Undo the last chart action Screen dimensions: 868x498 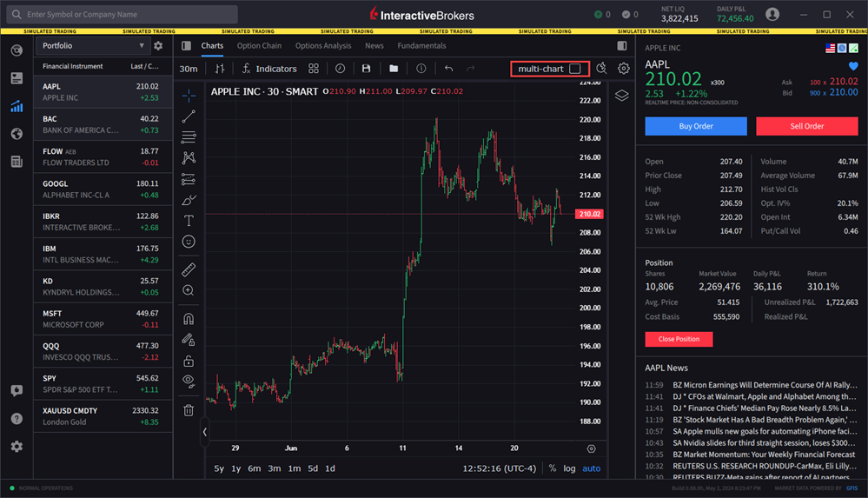(x=448, y=69)
